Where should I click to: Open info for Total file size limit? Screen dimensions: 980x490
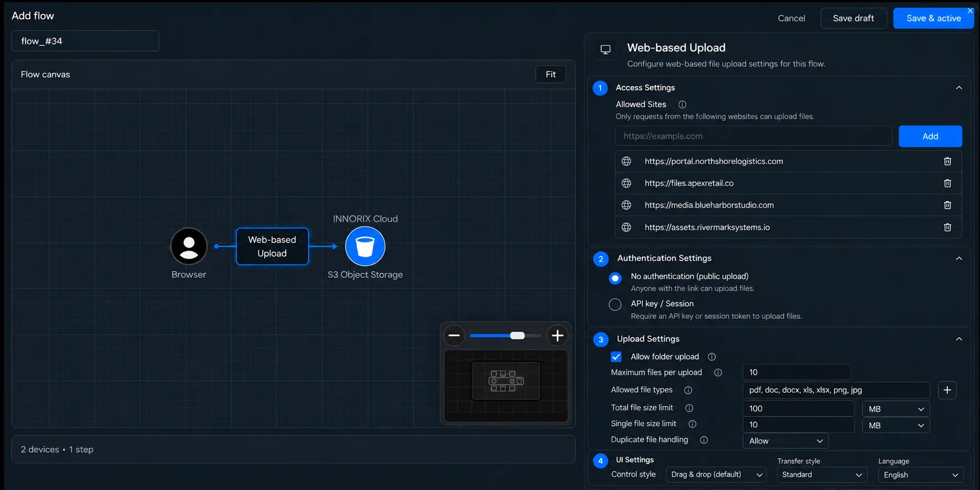coord(689,408)
